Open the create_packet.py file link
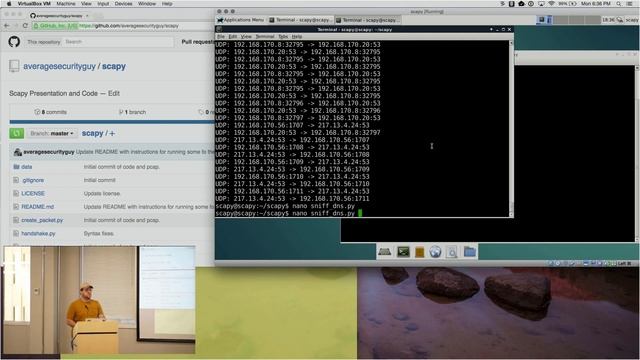Viewport: 640px width, 360px height. pos(42,220)
